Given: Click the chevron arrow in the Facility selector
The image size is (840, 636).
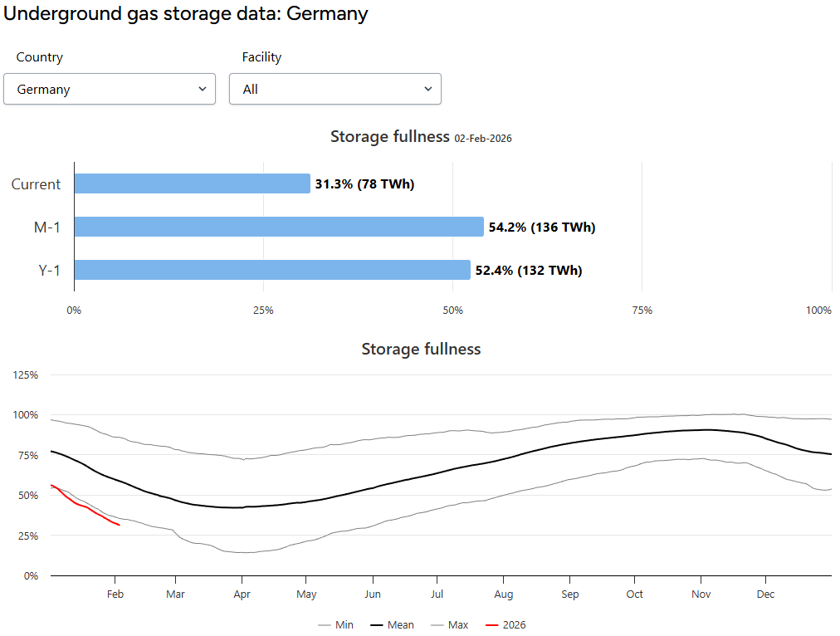Looking at the screenshot, I should pos(428,89).
